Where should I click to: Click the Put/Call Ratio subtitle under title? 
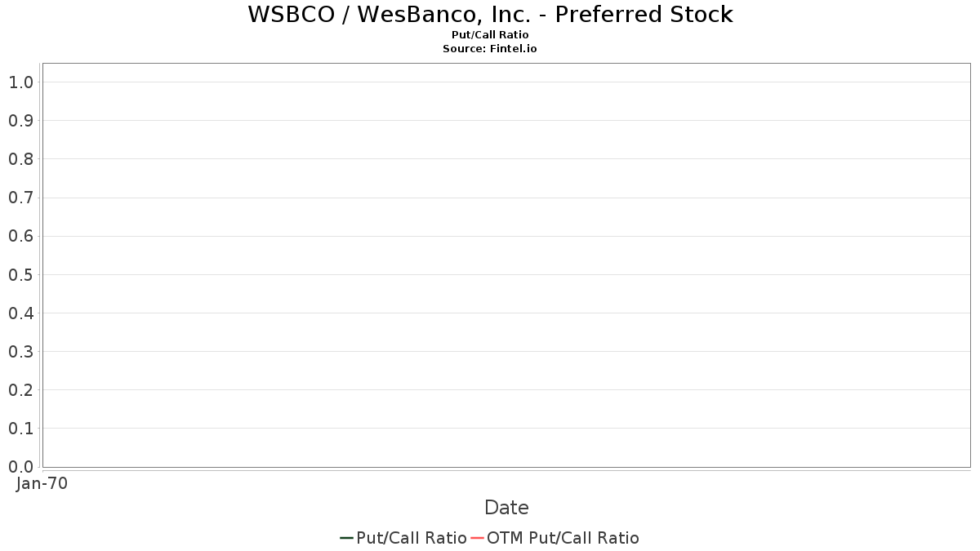490,35
